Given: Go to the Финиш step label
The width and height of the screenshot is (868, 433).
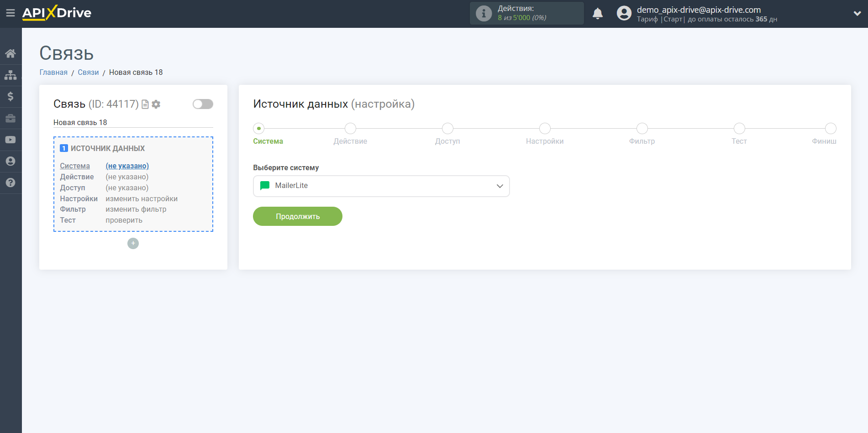Looking at the screenshot, I should (824, 141).
